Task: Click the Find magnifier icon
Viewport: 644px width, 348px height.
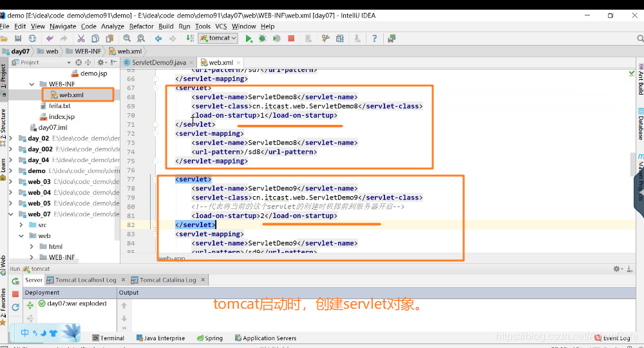Action: coord(127,38)
